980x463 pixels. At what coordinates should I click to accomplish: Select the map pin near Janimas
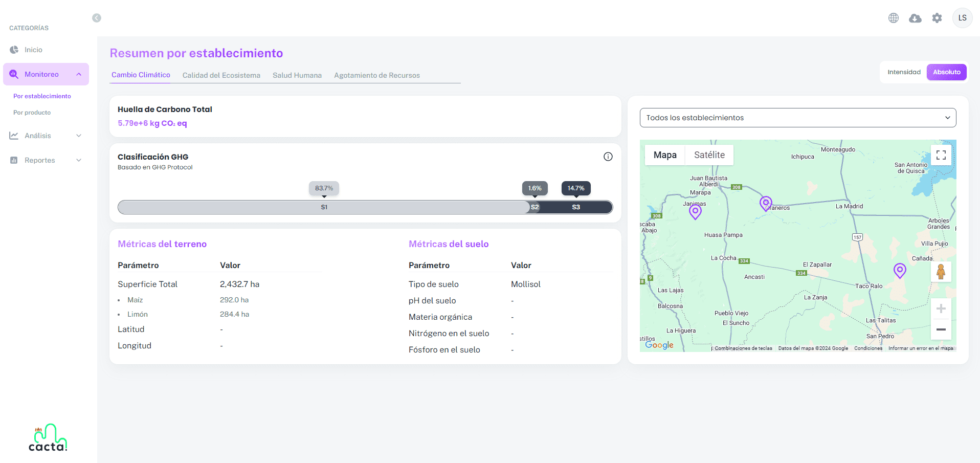click(695, 212)
